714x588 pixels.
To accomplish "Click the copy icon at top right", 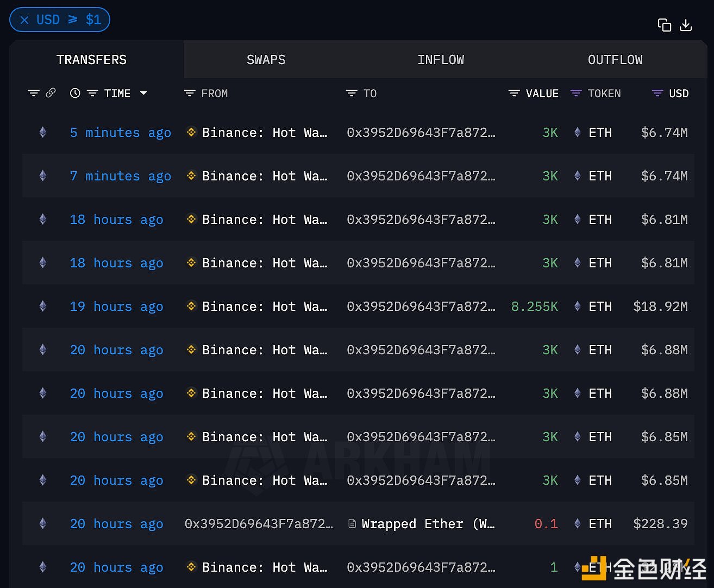I will (x=664, y=25).
